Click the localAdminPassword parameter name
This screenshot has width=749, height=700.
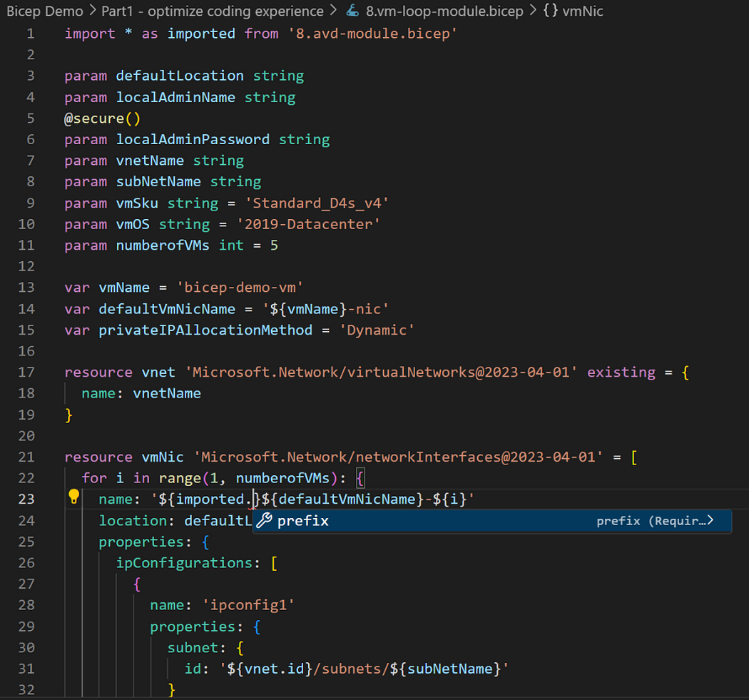[x=193, y=139]
